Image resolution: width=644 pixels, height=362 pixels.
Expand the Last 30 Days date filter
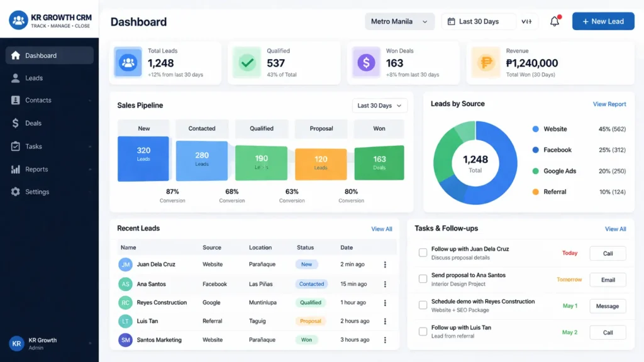(478, 21)
